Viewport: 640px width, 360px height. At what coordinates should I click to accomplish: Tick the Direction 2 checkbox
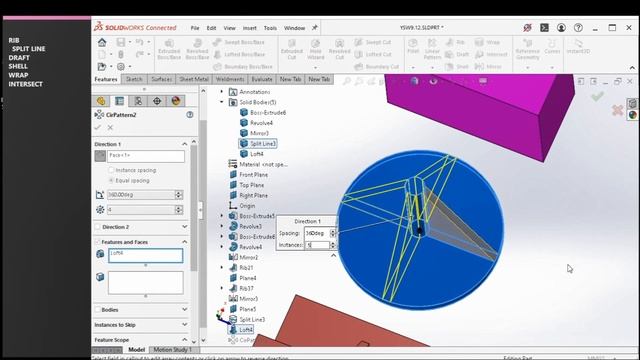[x=98, y=227]
